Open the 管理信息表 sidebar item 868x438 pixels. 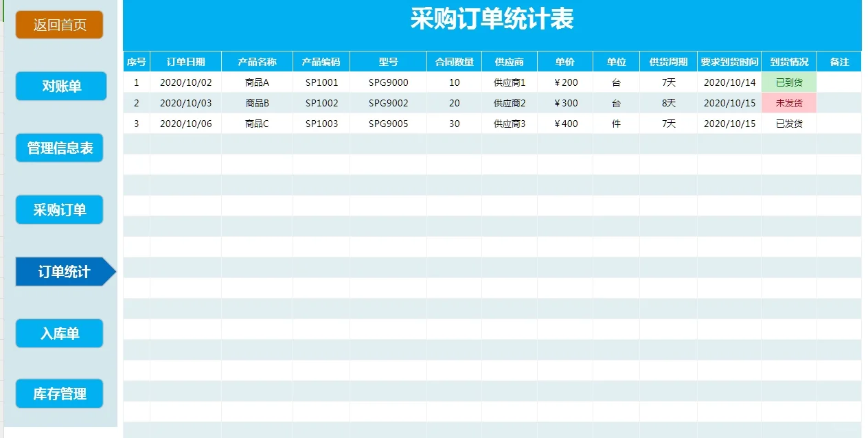[59, 148]
